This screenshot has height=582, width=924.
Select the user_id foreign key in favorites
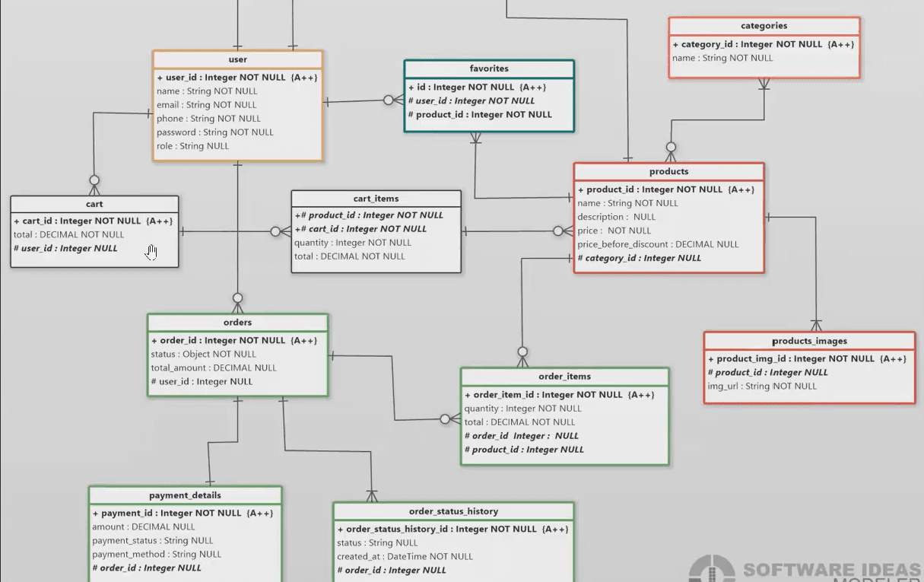pyautogui.click(x=472, y=101)
